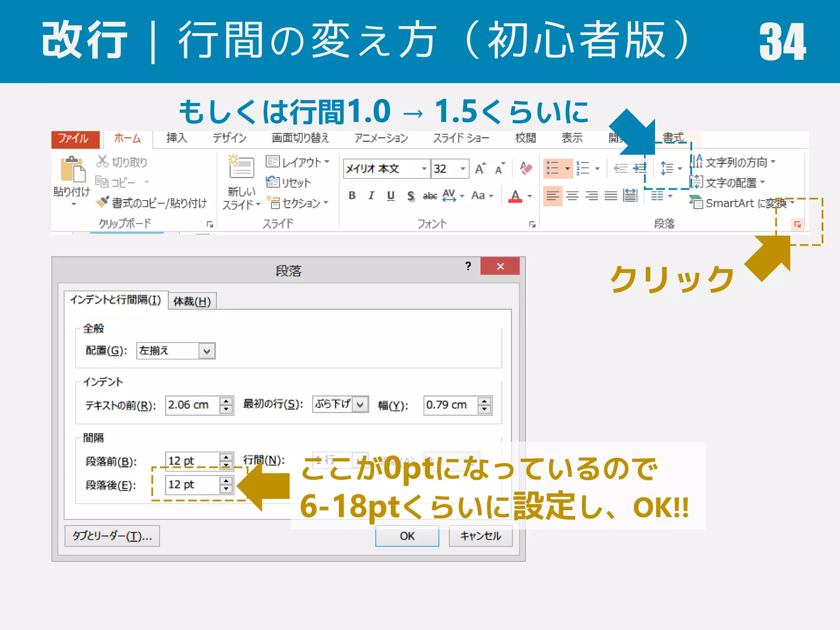Open the font name メイリオ 本文 dropdown
This screenshot has height=630, width=840.
tap(424, 169)
